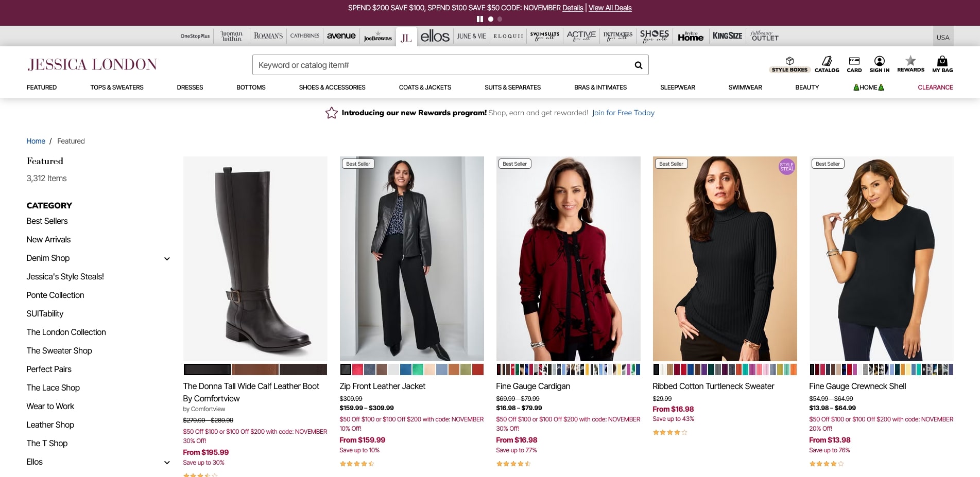980x477 pixels.
Task: Expand the Denim Shop category
Action: [x=167, y=259]
